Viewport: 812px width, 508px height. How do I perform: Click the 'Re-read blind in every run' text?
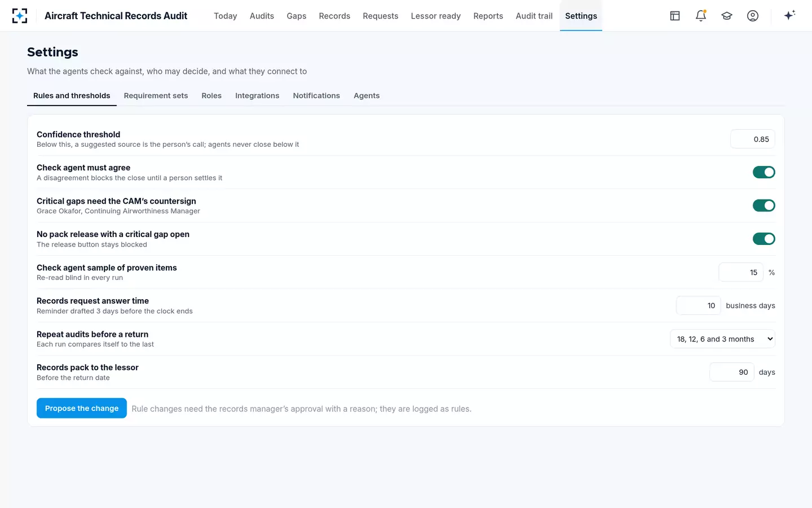pos(80,278)
